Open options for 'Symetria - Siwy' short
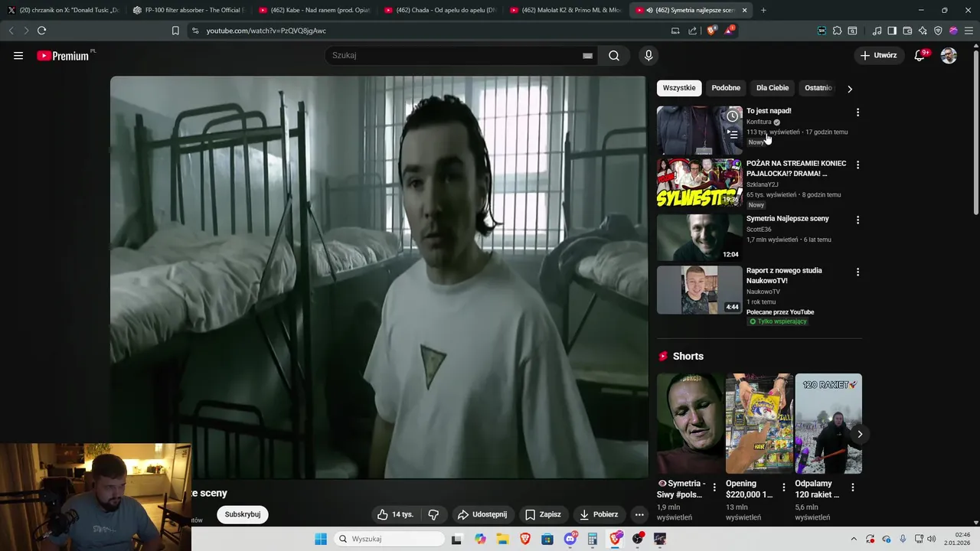The image size is (980, 551). (714, 487)
